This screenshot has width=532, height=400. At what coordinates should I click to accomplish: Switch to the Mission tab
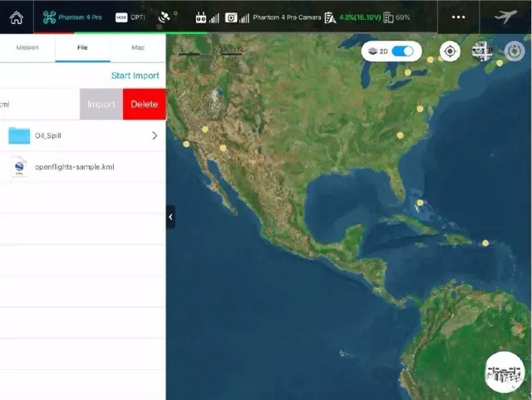point(27,47)
